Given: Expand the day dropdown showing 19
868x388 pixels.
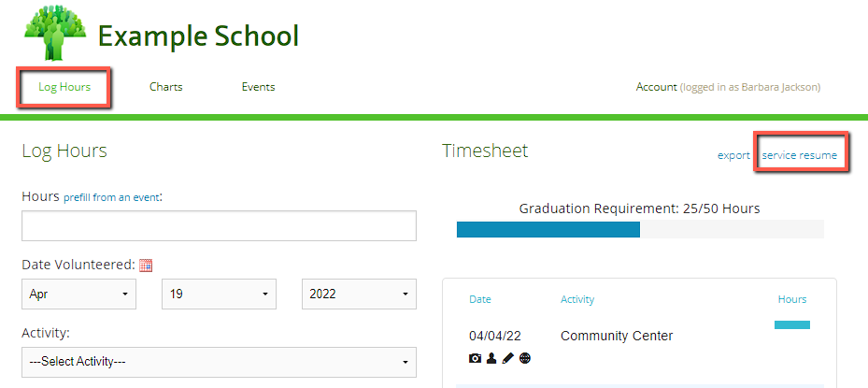Looking at the screenshot, I should [x=219, y=294].
